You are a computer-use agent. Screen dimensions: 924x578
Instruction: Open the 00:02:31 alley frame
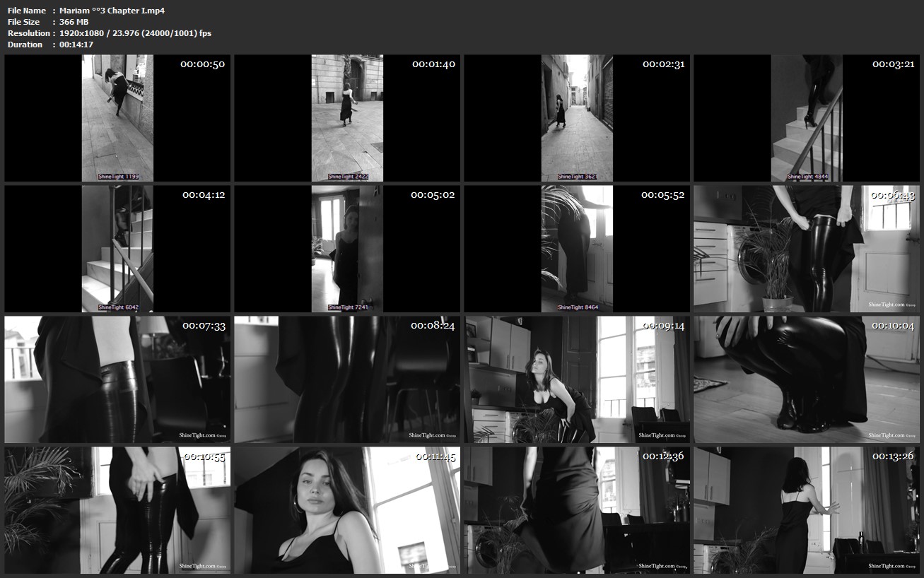[577, 118]
